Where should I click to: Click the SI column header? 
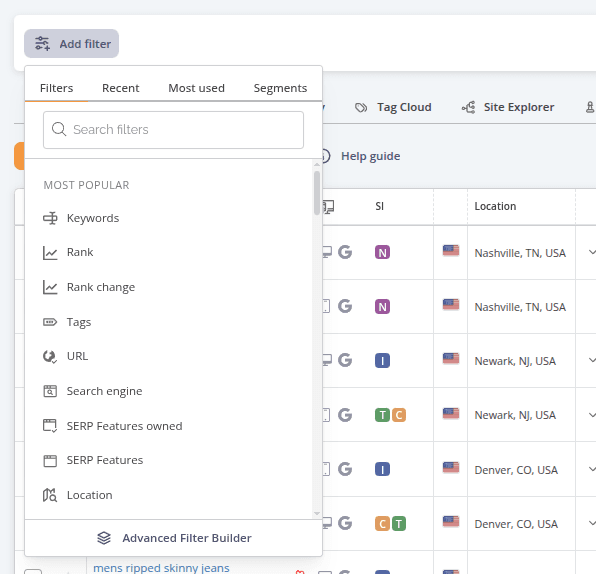coord(379,206)
